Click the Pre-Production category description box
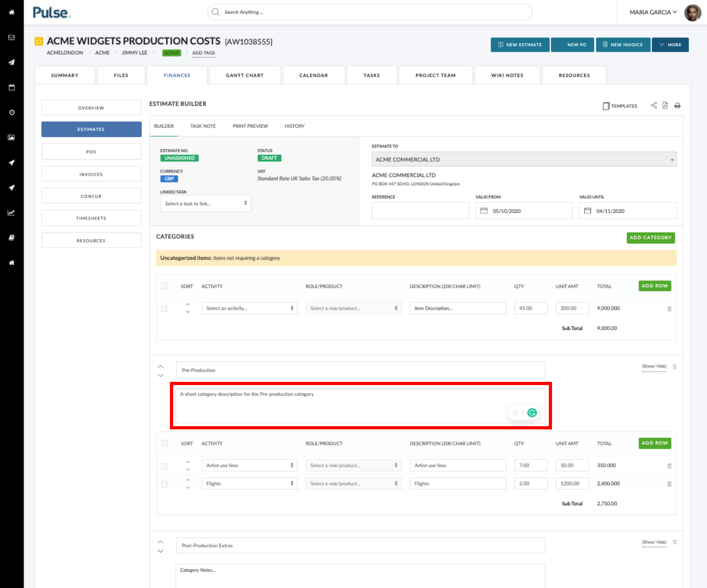 (x=360, y=406)
